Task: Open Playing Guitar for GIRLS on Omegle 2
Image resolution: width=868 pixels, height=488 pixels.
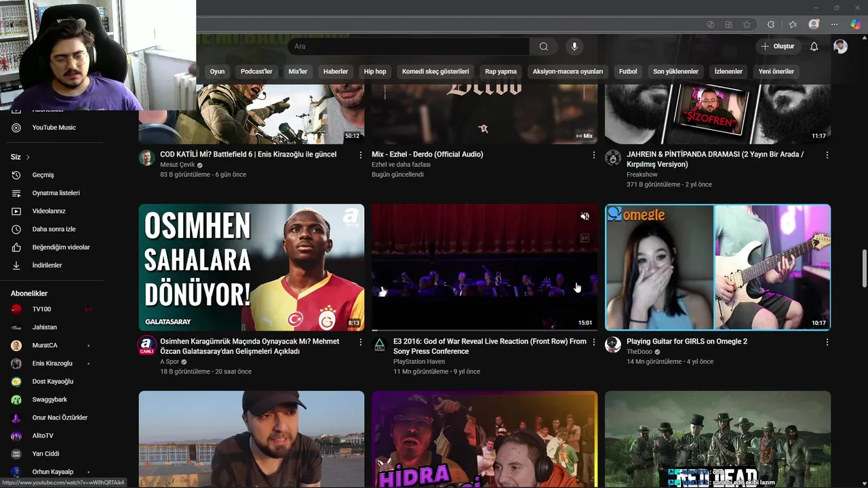Action: (x=687, y=342)
